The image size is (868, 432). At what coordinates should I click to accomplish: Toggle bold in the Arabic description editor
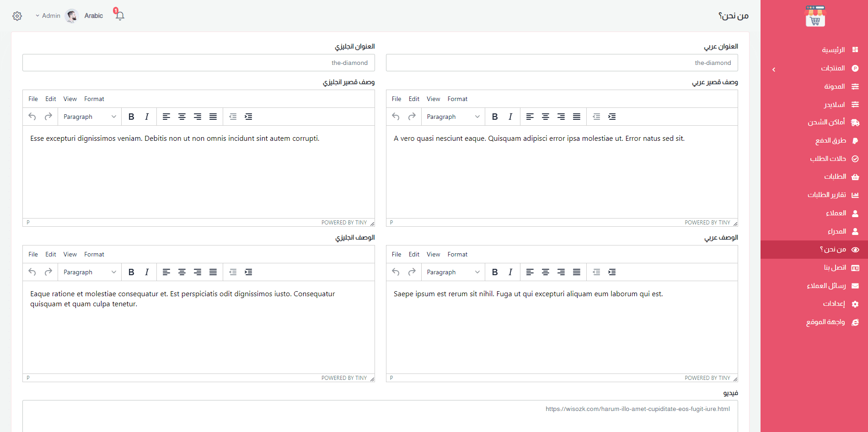pyautogui.click(x=494, y=272)
